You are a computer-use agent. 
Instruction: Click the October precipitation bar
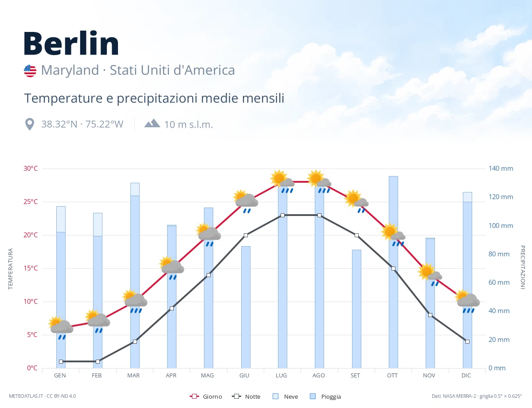(393, 272)
